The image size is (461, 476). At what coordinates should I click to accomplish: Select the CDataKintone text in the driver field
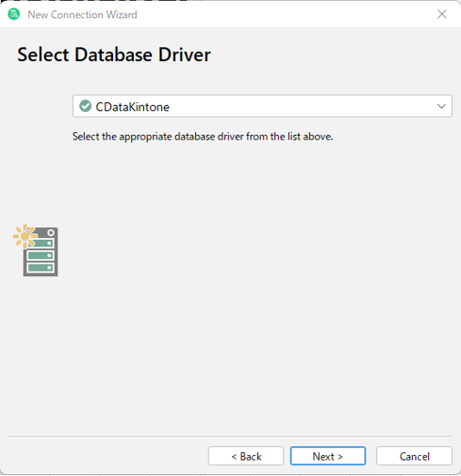tap(132, 107)
